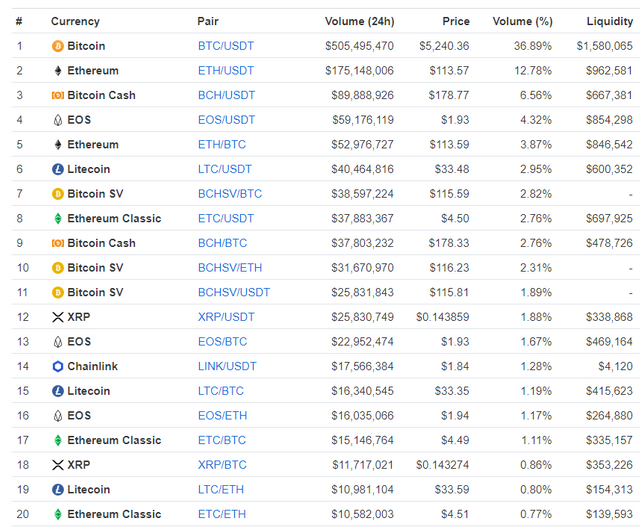Viewport: 640px width, 527px height.
Task: Click the Bitcoin SV icon in row 10
Action: [x=58, y=268]
